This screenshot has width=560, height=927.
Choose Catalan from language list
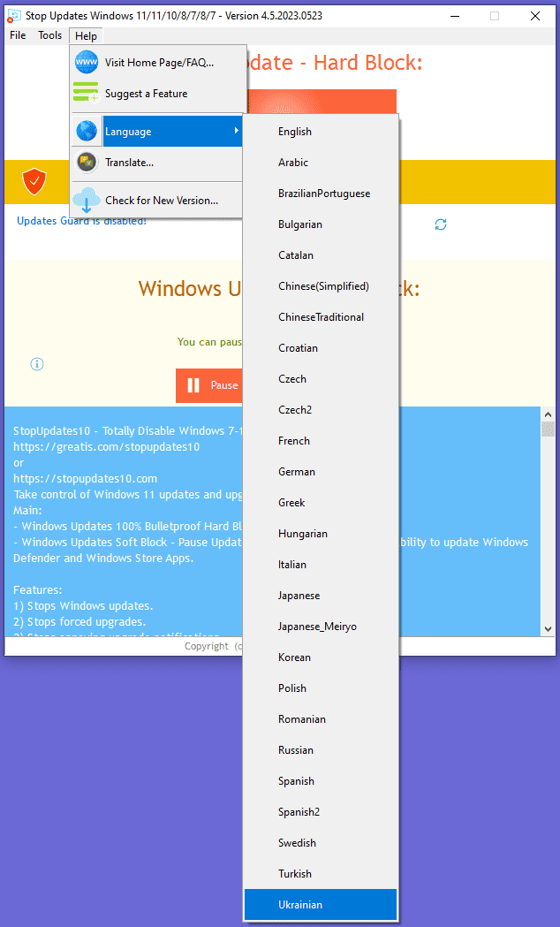pos(321,255)
